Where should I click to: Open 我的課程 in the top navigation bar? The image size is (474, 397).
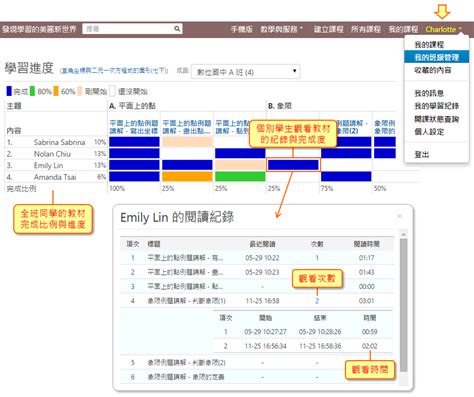tap(403, 29)
